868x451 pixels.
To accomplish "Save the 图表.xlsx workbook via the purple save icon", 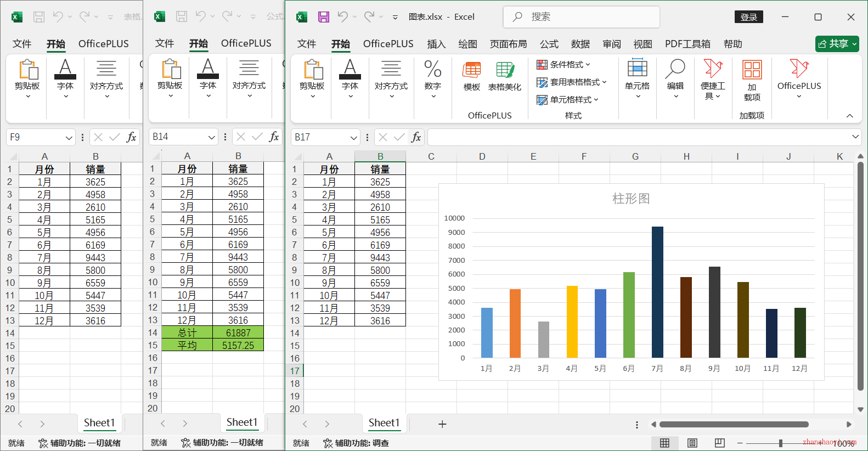I will coord(324,17).
